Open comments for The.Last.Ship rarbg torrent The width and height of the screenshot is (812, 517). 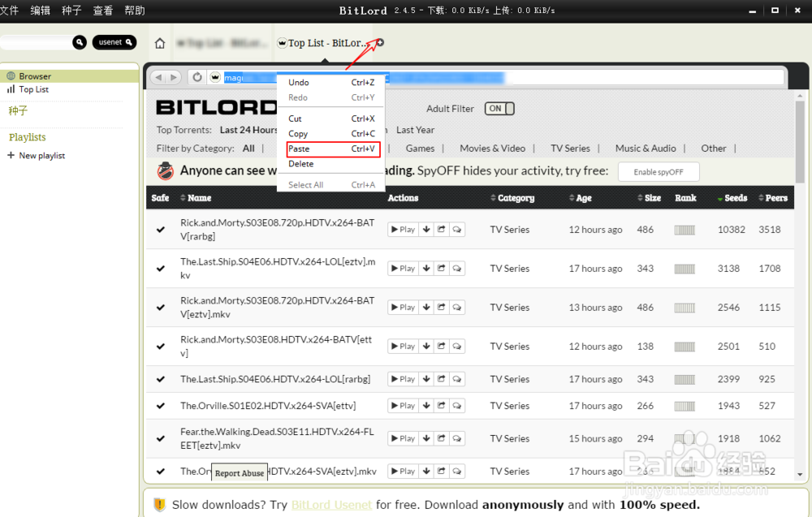tap(456, 379)
